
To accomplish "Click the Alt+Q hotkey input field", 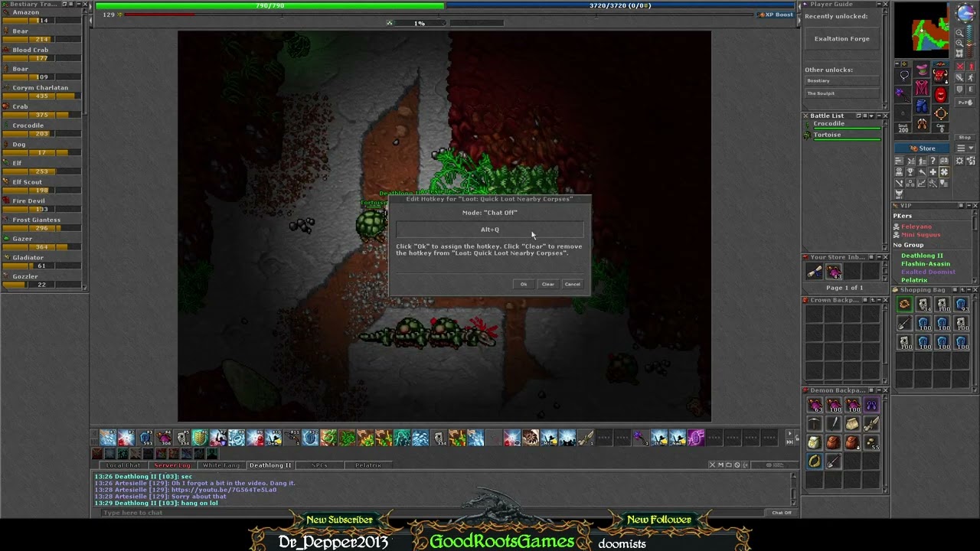I will click(490, 230).
